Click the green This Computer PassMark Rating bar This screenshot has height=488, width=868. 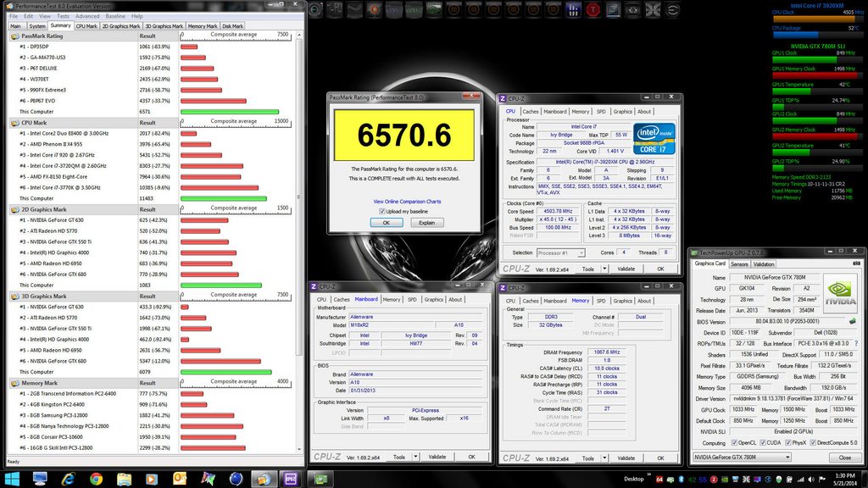229,112
